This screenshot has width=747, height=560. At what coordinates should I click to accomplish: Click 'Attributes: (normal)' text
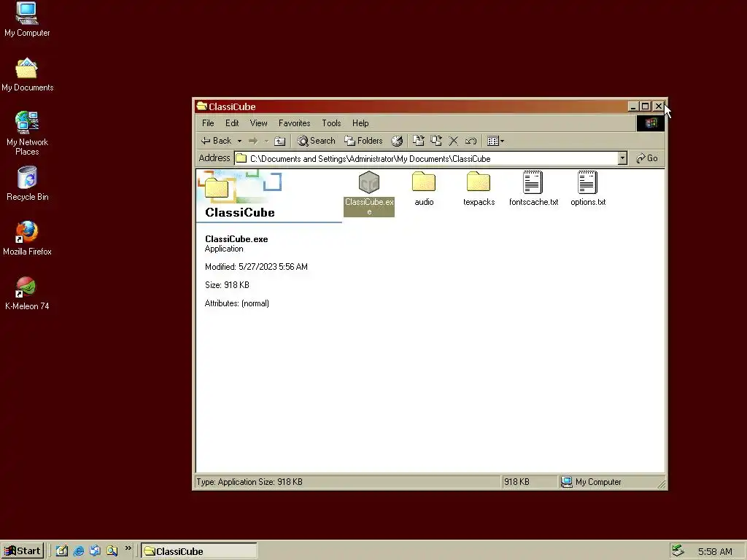(237, 303)
